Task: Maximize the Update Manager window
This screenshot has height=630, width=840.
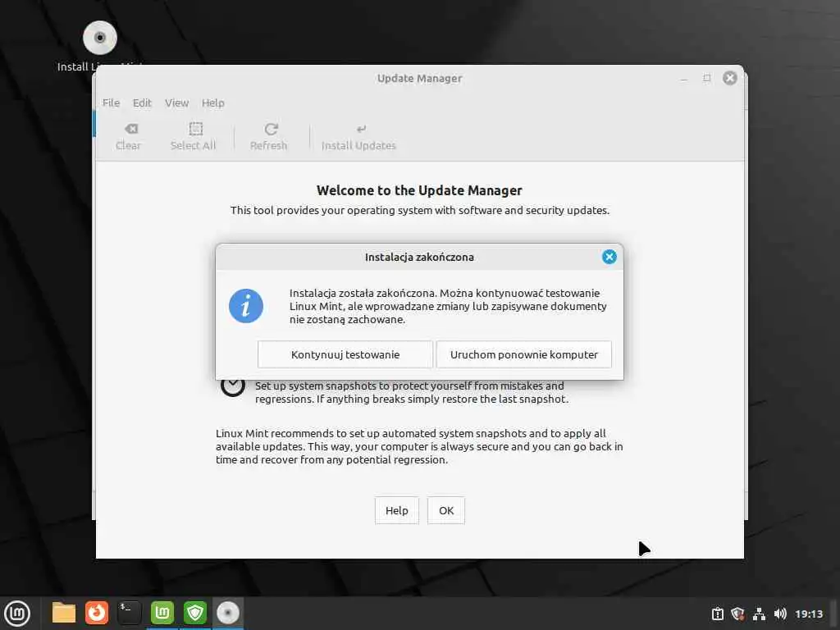Action: 706,78
